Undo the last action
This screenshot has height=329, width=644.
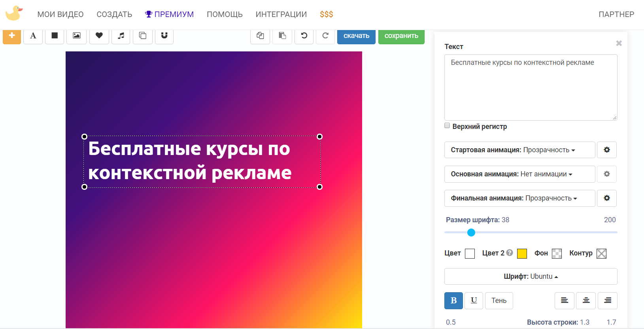click(304, 36)
